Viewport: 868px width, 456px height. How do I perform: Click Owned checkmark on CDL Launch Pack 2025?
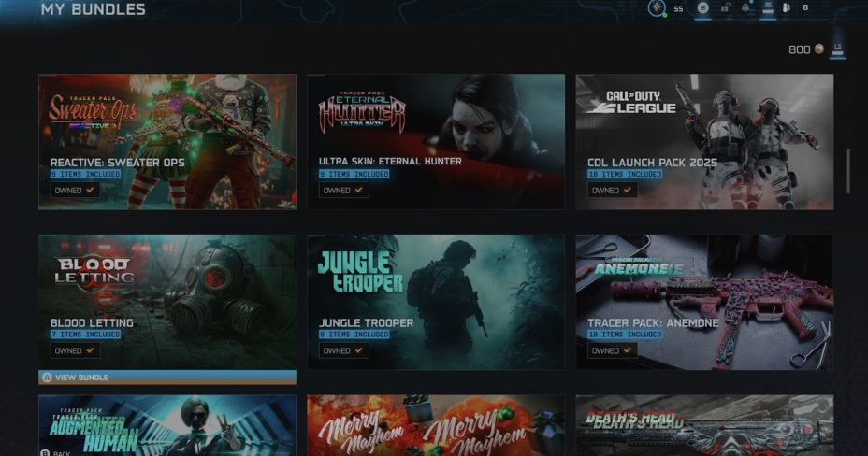[x=628, y=190]
